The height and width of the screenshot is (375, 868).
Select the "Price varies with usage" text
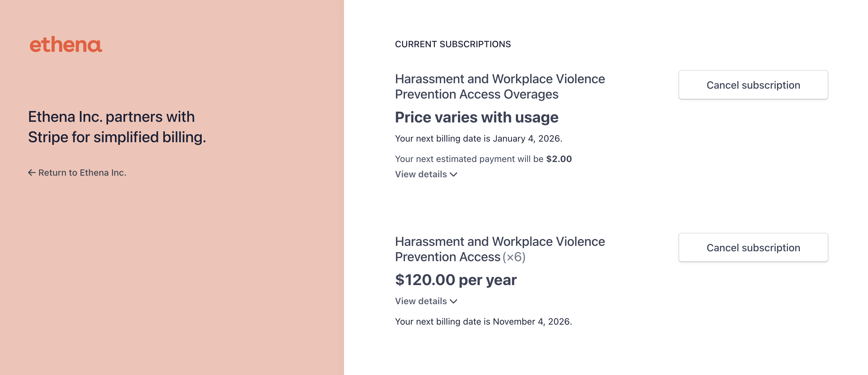476,117
